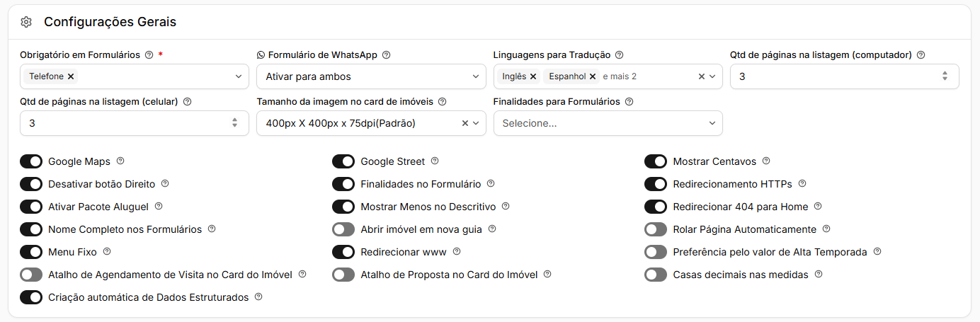Click the computer listing pages stepper arrows
Image resolution: width=980 pixels, height=322 pixels.
[x=945, y=76]
